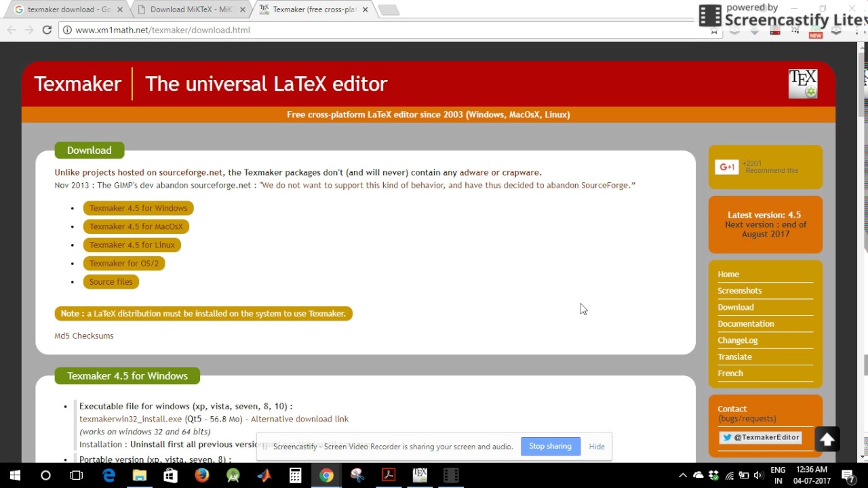The width and height of the screenshot is (868, 488).
Task: Open the Contact link
Action: click(732, 409)
